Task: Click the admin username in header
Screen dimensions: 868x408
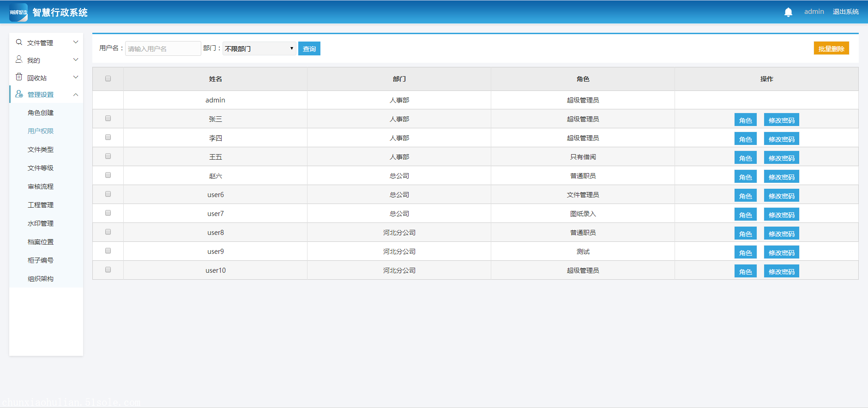Action: (814, 12)
